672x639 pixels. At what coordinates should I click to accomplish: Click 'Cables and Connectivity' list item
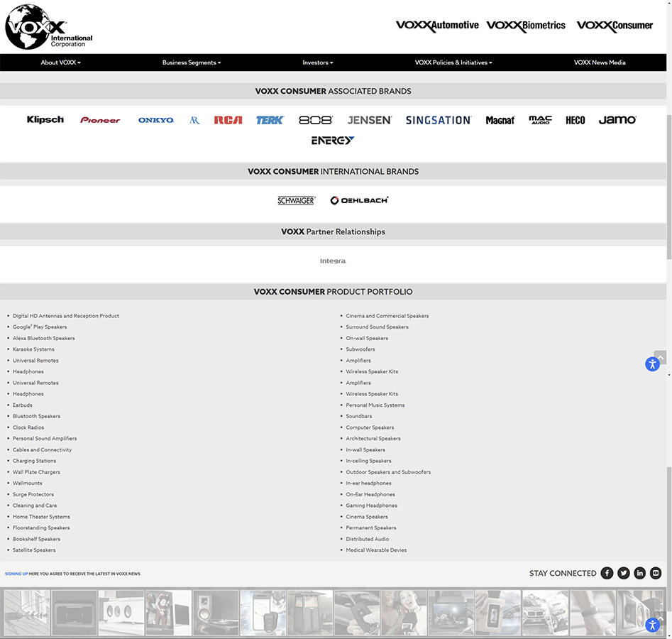(42, 449)
